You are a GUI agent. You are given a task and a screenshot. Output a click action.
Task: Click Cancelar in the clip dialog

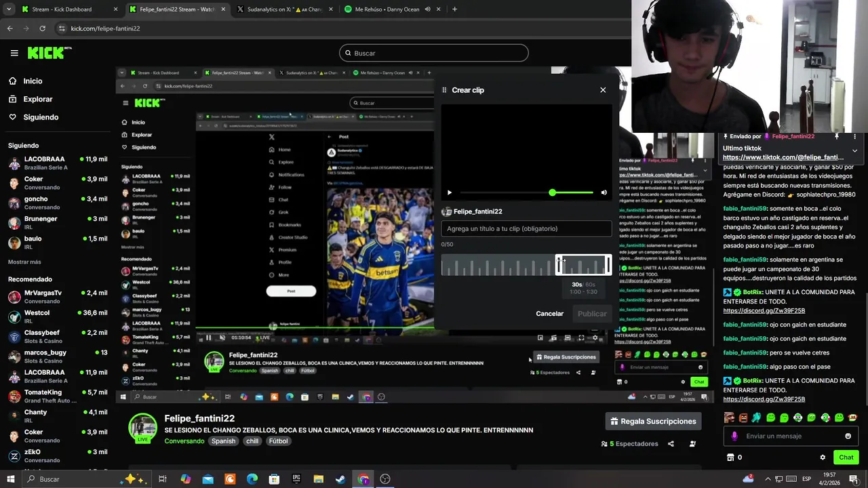point(549,314)
